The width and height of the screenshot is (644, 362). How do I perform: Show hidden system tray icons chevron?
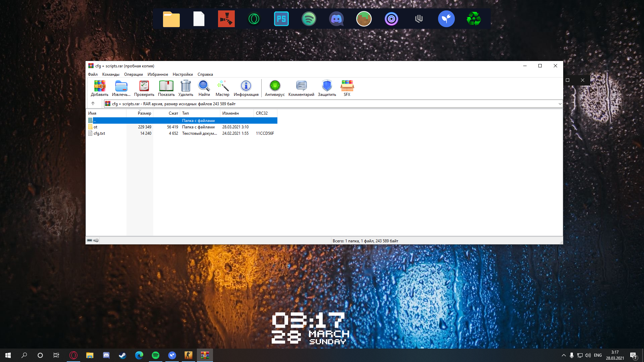pos(563,355)
